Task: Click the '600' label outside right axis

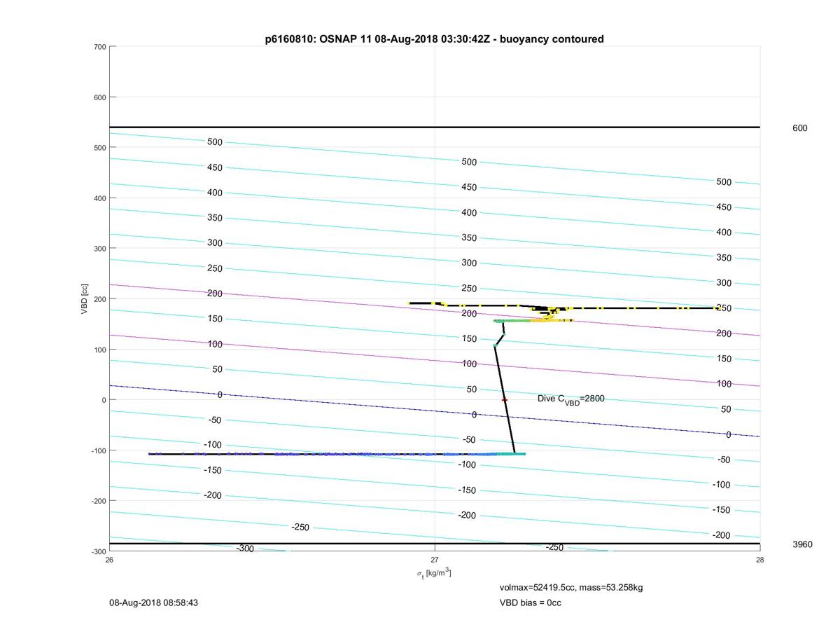Action: 799,128
